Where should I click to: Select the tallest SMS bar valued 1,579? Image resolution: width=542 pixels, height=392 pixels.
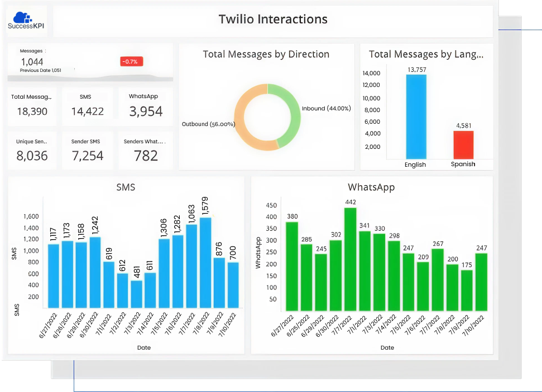tap(205, 263)
